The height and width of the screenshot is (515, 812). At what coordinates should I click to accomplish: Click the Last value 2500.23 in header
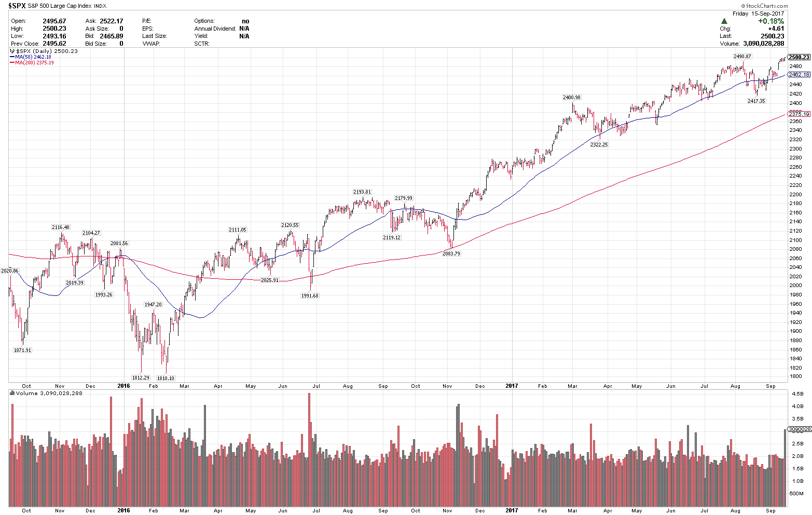click(x=773, y=36)
